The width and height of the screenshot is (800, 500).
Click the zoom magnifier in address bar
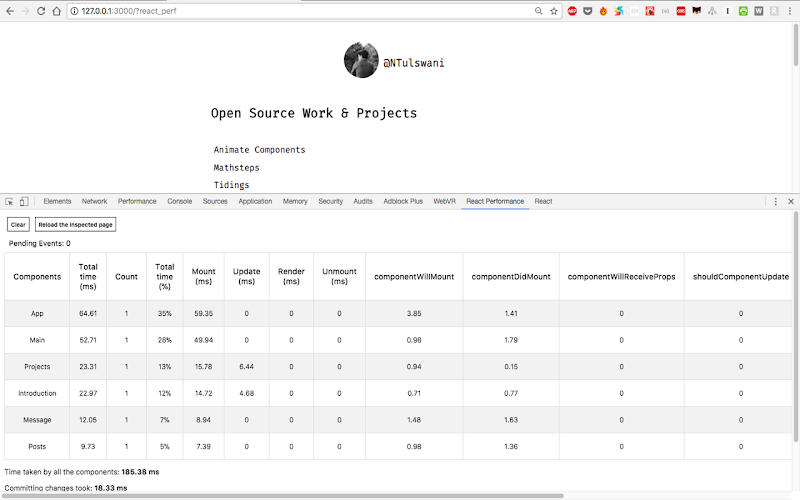pyautogui.click(x=538, y=11)
